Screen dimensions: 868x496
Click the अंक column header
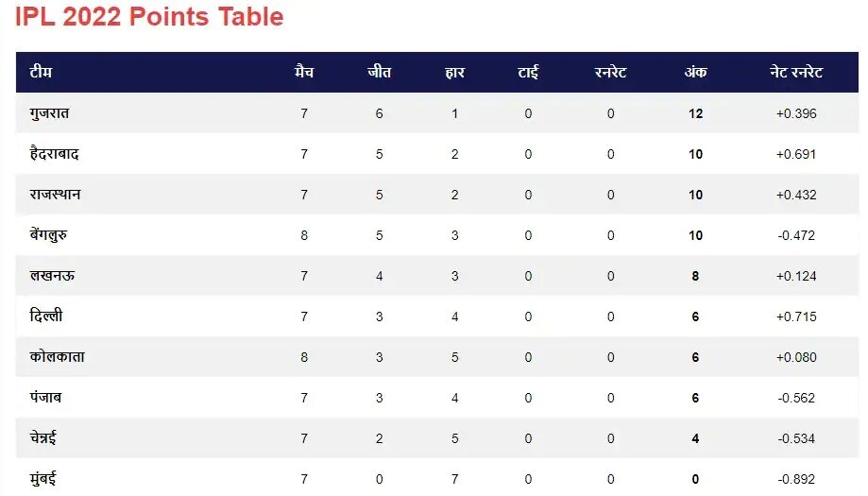(x=695, y=72)
